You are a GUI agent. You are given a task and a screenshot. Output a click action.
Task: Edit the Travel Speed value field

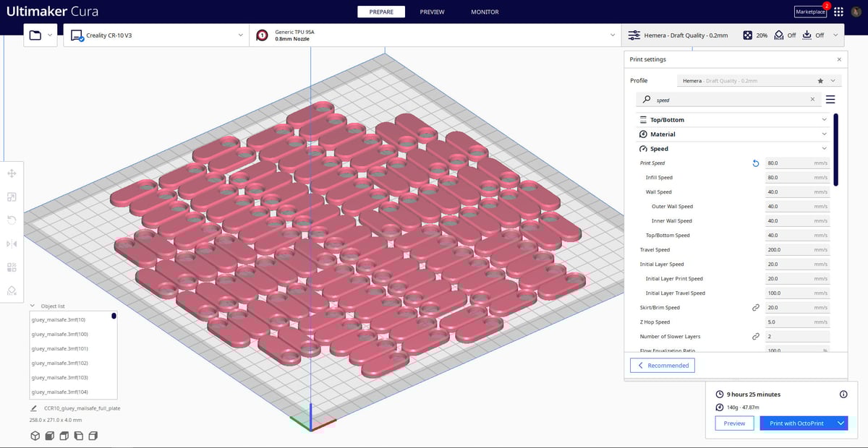tap(798, 250)
